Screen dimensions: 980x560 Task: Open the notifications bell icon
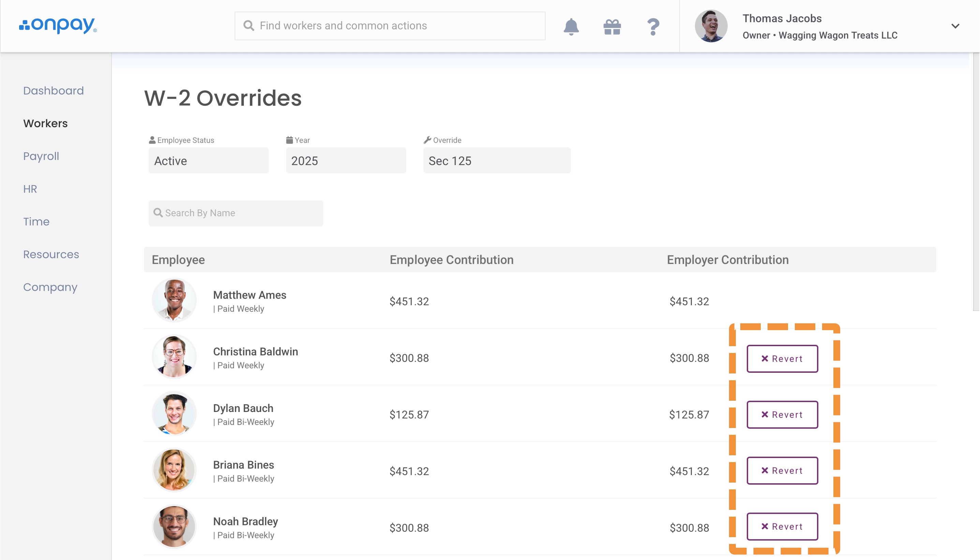[571, 27]
